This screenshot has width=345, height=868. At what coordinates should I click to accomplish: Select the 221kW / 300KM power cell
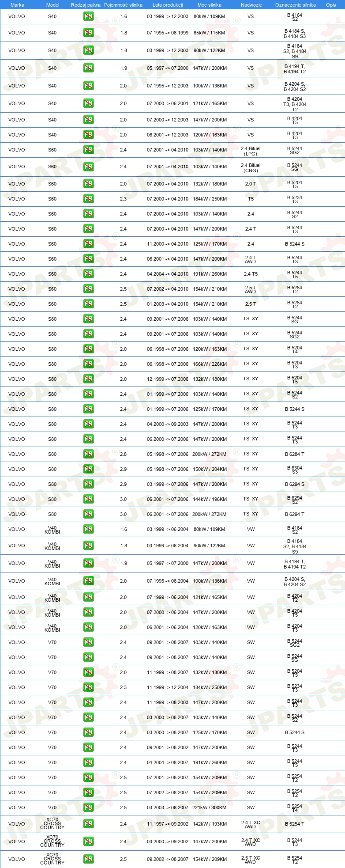210,807
